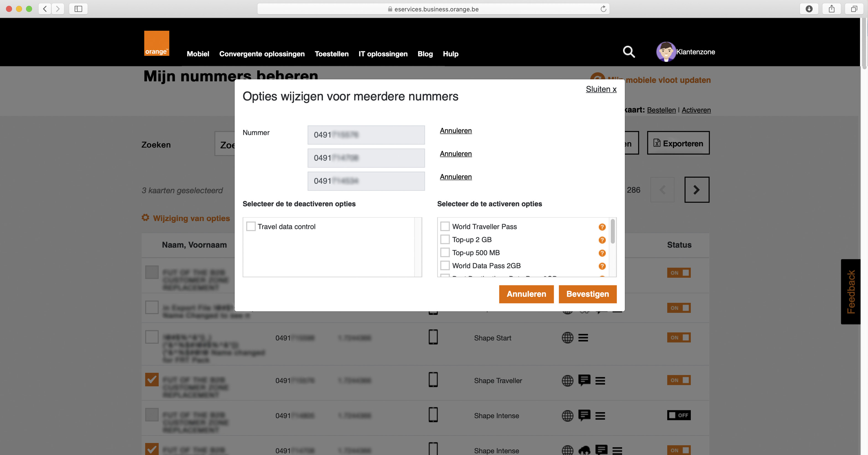Click the gear icon beside Wijziging van opties
This screenshot has height=455, width=868.
[145, 218]
